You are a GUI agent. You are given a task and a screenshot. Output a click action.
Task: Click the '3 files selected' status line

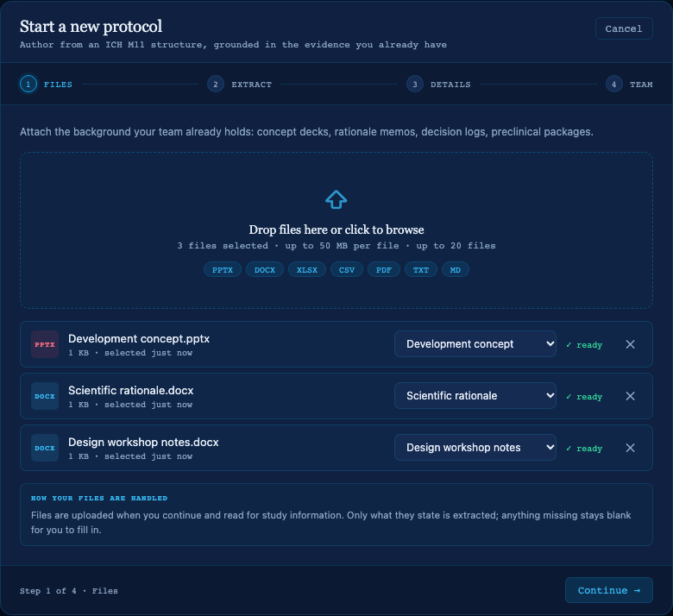[336, 246]
